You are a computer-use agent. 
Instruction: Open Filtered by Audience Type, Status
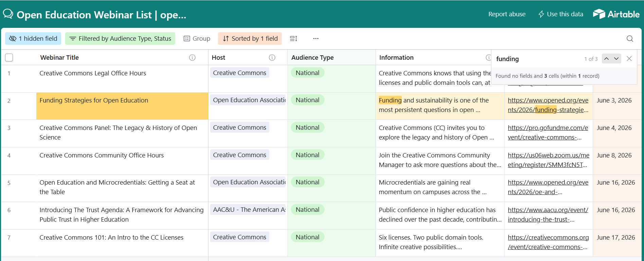pos(120,39)
